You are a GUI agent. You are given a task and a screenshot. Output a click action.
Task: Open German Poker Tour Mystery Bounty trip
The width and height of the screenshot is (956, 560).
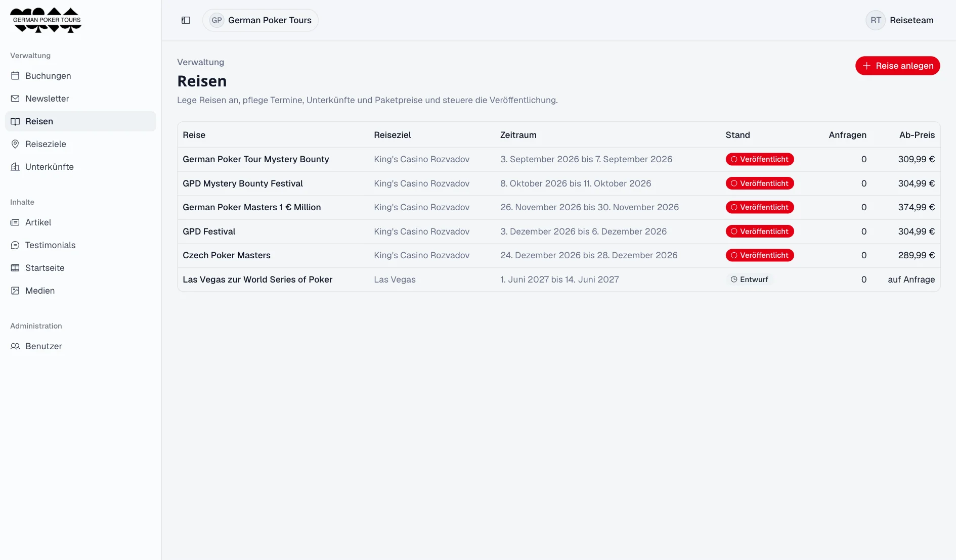tap(255, 159)
